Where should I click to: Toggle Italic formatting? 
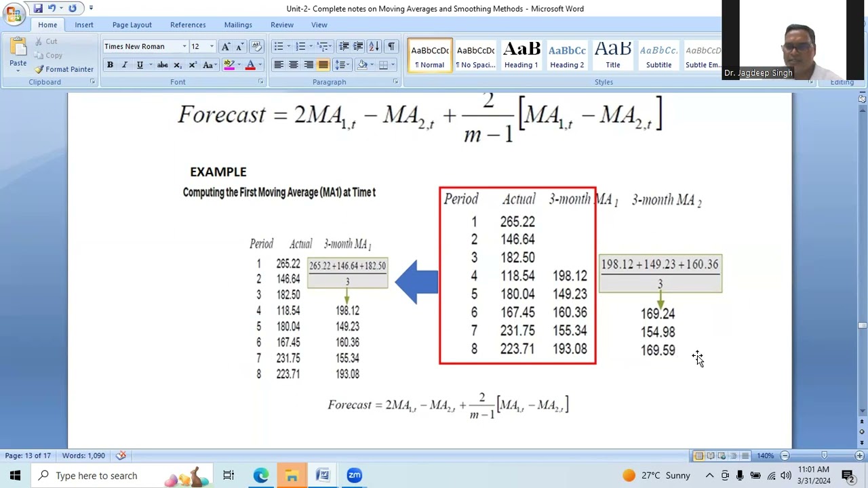[125, 65]
